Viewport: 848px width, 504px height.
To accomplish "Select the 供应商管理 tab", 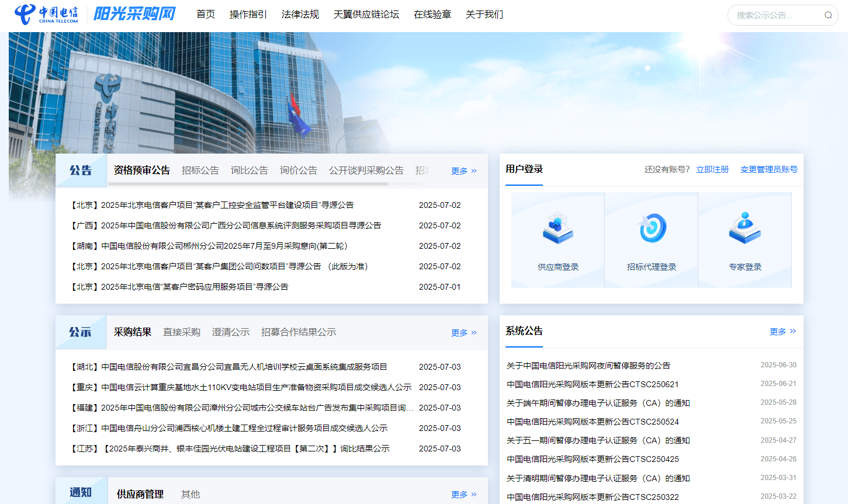I will [x=140, y=494].
